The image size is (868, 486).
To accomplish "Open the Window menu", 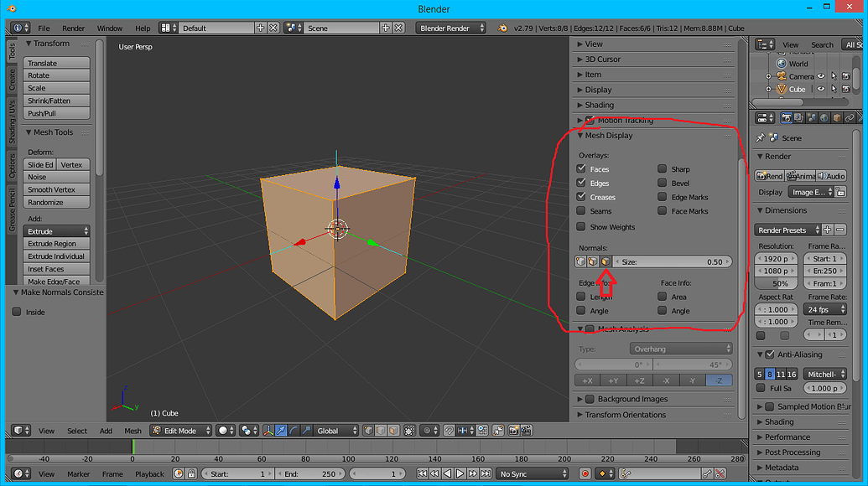I will (x=110, y=28).
